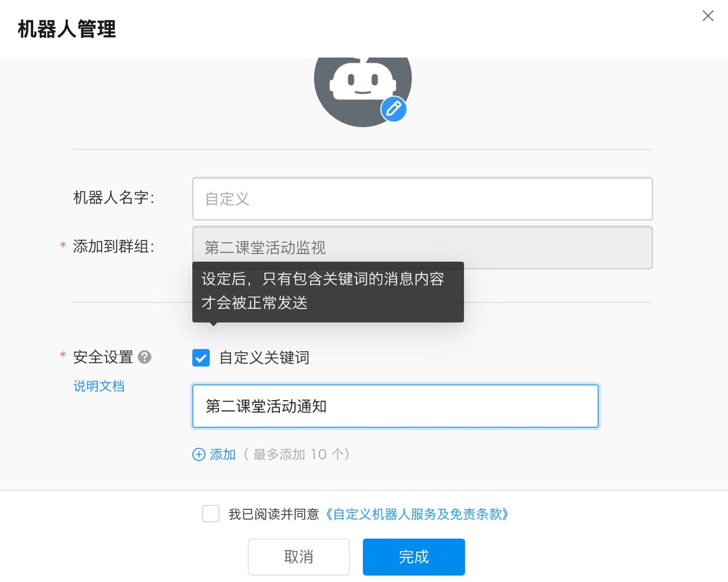Click the 机器人管理 dialog title
This screenshot has height=582, width=728.
click(x=67, y=29)
